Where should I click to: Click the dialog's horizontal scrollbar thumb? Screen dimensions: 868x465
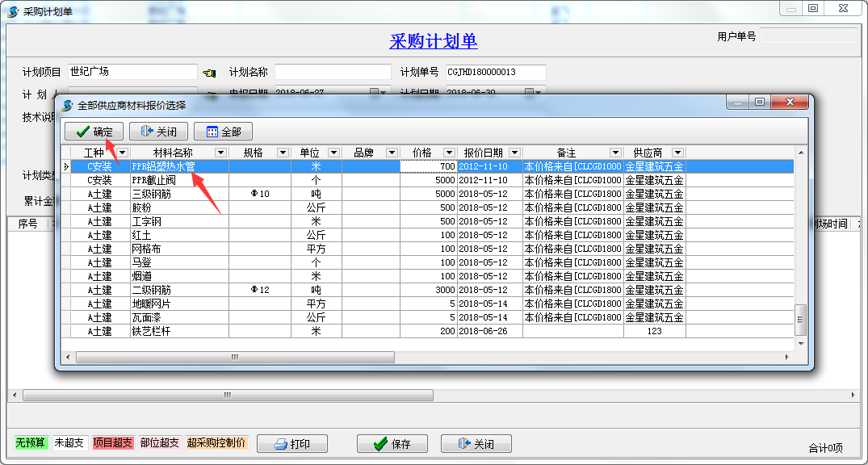234,357
